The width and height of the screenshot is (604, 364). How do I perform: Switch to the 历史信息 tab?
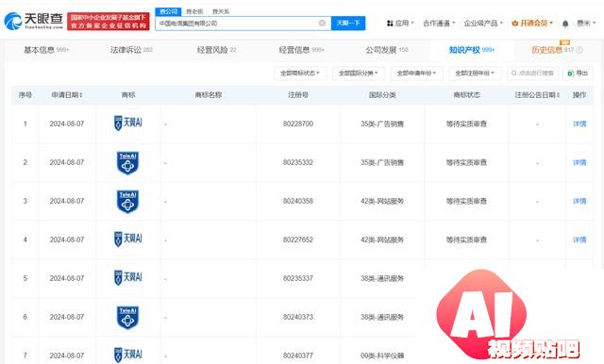point(553,50)
